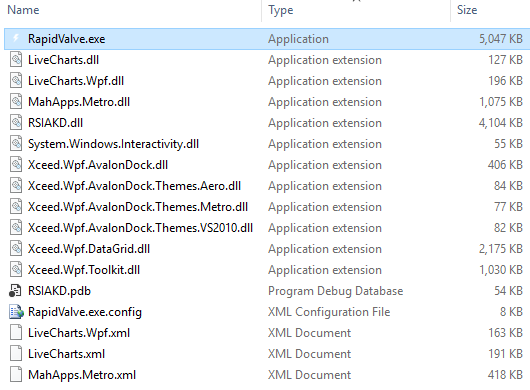530x390 pixels.
Task: Click the 8 KB size of RapidValve.exe.config
Action: pos(511,312)
